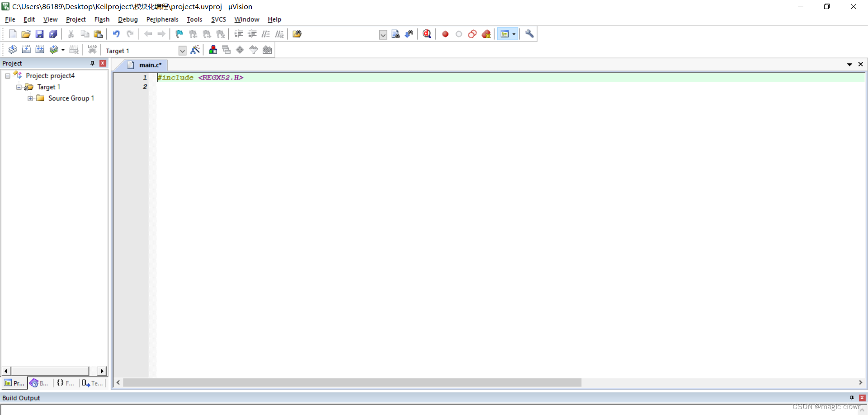Download code to flash with LOAD
The image size is (868, 415).
[x=92, y=50]
